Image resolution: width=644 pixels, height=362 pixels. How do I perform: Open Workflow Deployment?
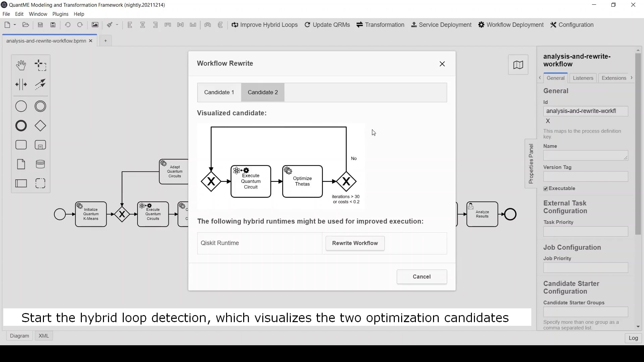(511, 24)
